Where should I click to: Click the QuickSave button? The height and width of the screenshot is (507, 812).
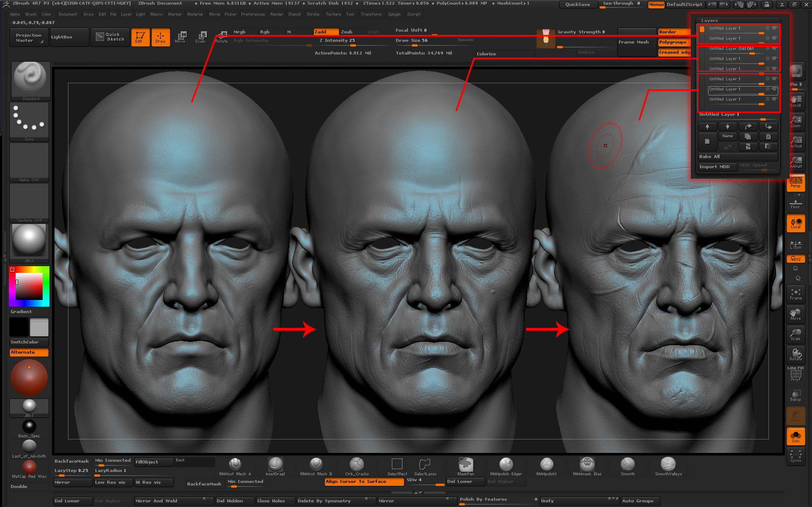coord(578,4)
